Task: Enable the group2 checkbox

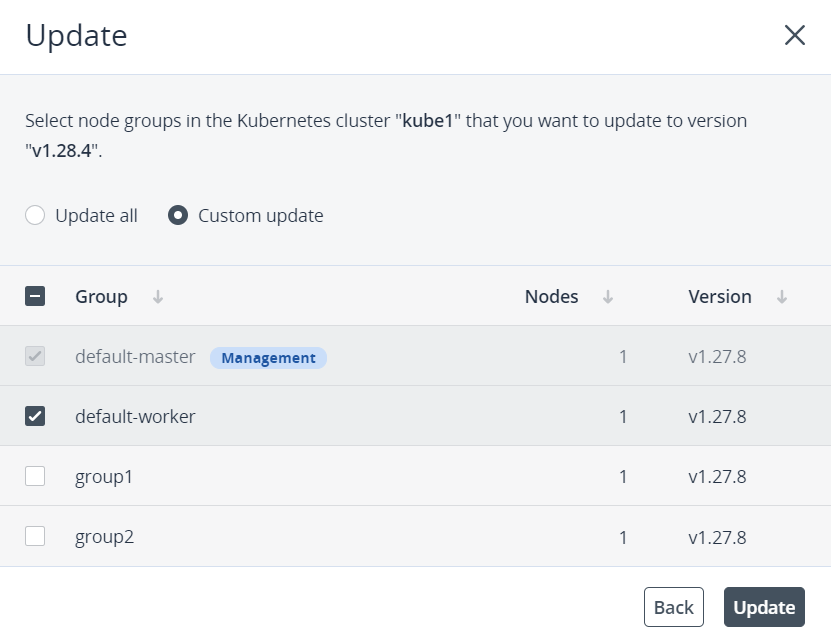Action: 35,537
